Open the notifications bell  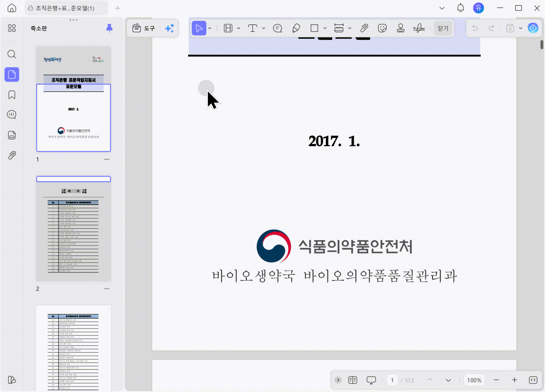[460, 8]
